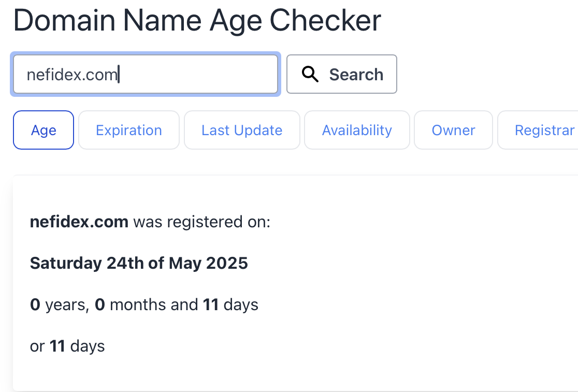
Task: Click the word 'years,' in the age result
Action: coord(67,306)
